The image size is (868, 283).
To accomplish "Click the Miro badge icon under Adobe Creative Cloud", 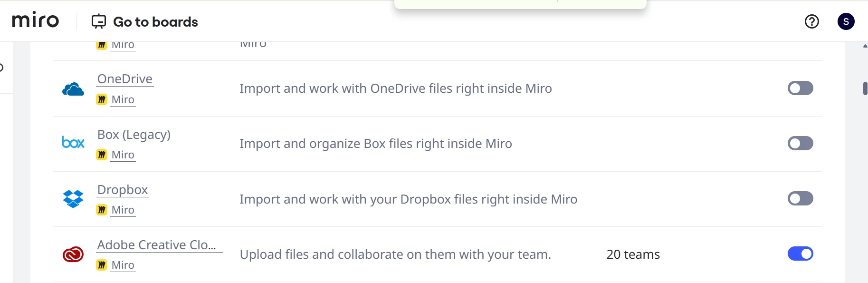I will 102,265.
